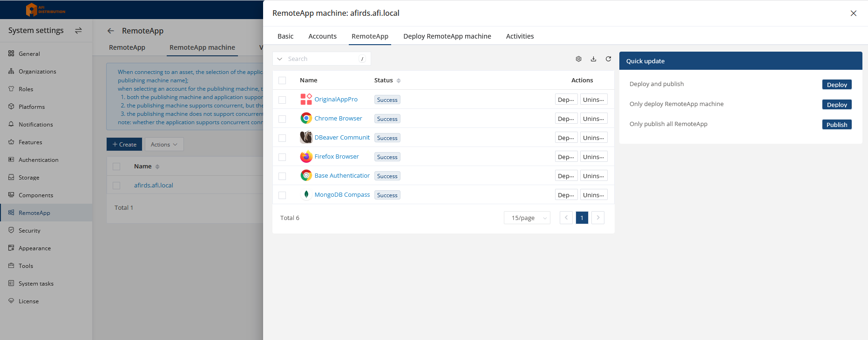868x340 pixels.
Task: Focus the Search input field
Action: (322, 59)
